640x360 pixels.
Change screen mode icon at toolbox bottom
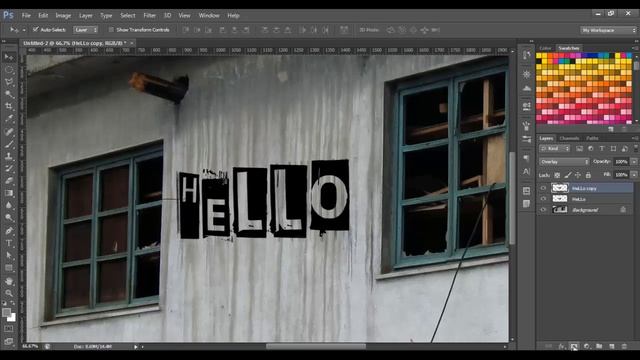coord(9,341)
